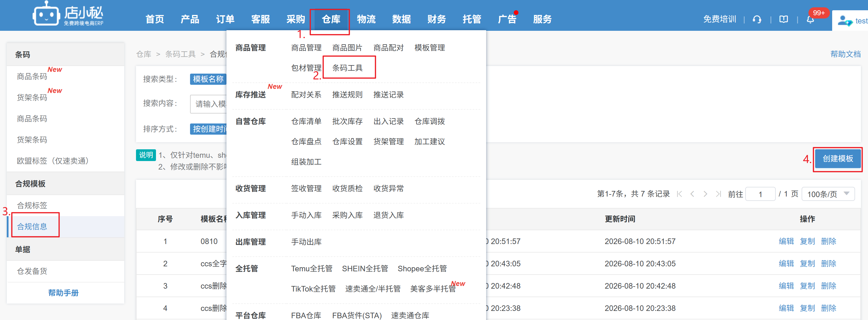Select SHEIN全托管 in warehouse menu
Screen dimensions: 868x320
[x=365, y=268]
